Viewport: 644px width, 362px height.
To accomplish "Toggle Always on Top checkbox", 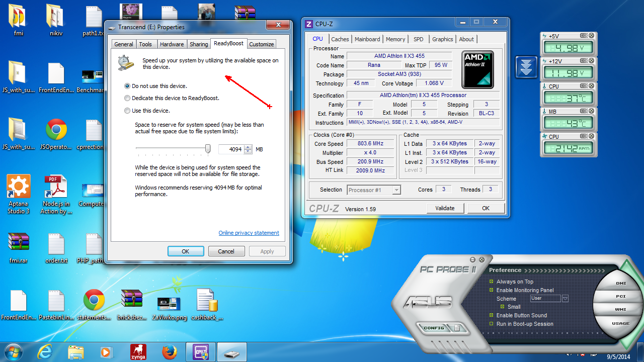I will pyautogui.click(x=492, y=282).
